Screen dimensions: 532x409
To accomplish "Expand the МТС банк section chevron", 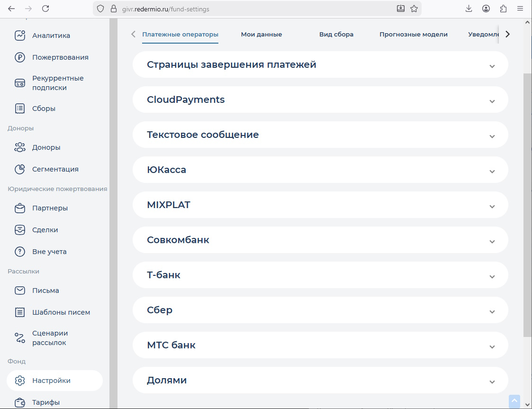I will tap(492, 347).
